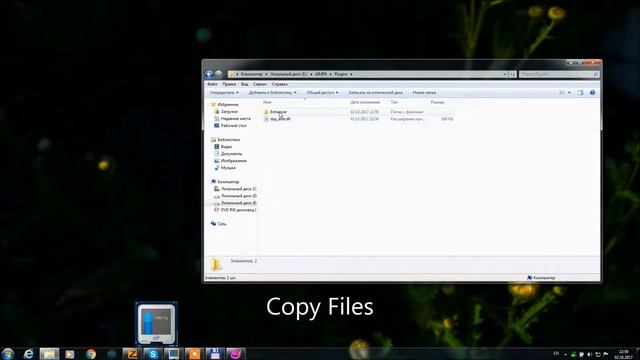Select Музыка library
640x360 pixels.
pos(228,168)
